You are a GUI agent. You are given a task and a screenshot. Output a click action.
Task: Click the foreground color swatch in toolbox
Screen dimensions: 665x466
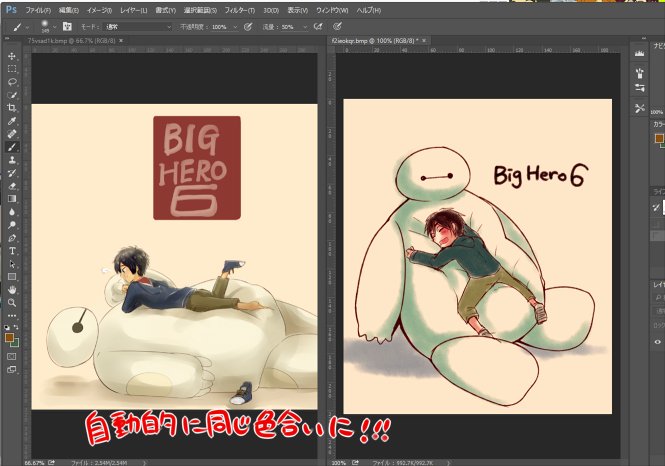[9, 338]
